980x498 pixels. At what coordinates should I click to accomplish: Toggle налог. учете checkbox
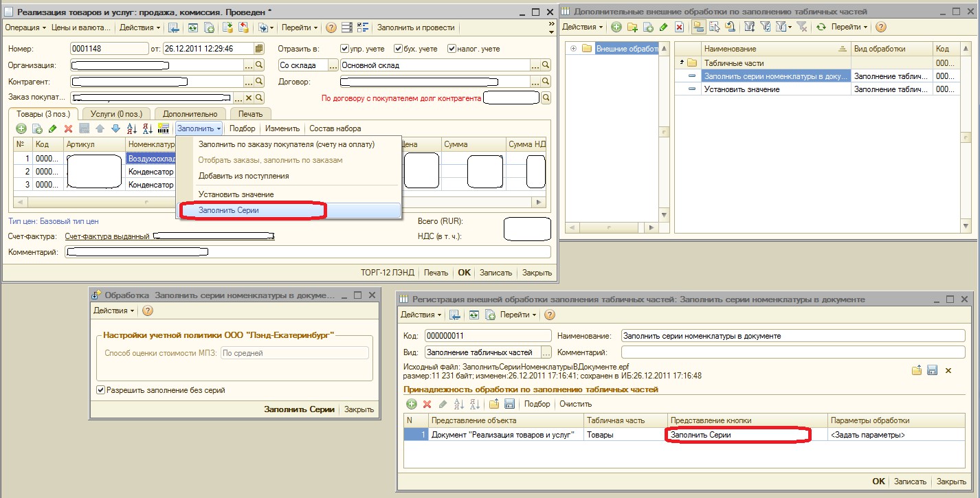click(452, 49)
